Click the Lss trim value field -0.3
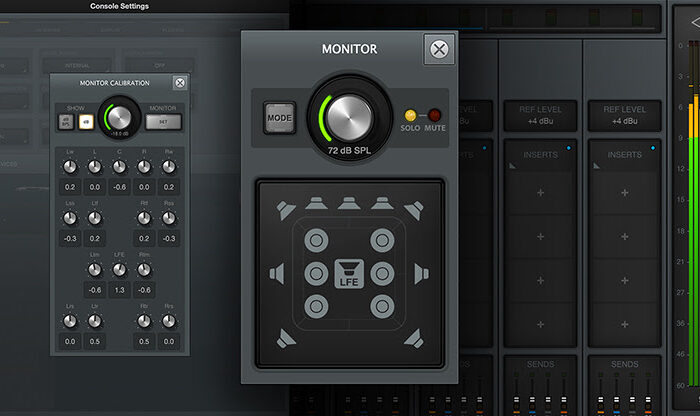700x416 pixels. (x=70, y=238)
